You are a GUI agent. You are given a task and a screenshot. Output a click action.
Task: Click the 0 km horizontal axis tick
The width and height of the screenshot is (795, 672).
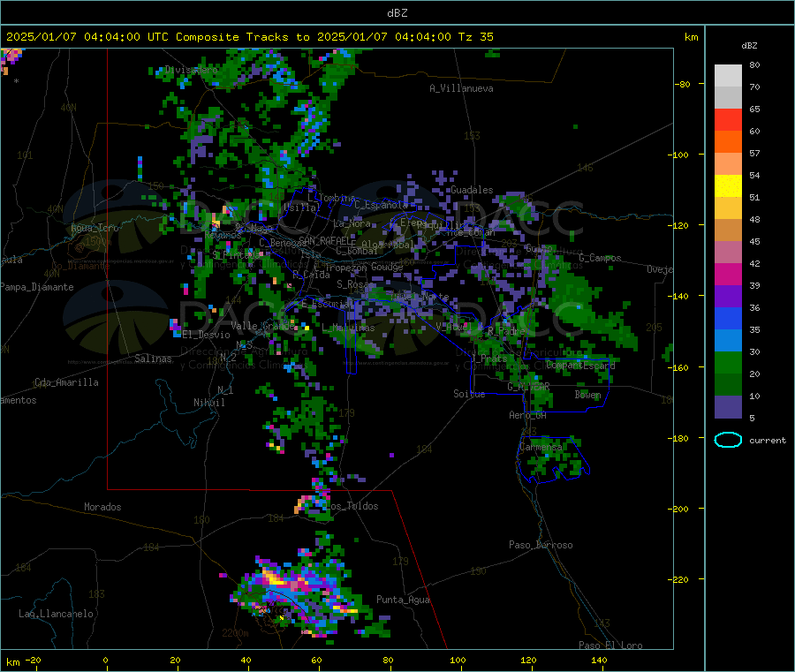point(105,660)
